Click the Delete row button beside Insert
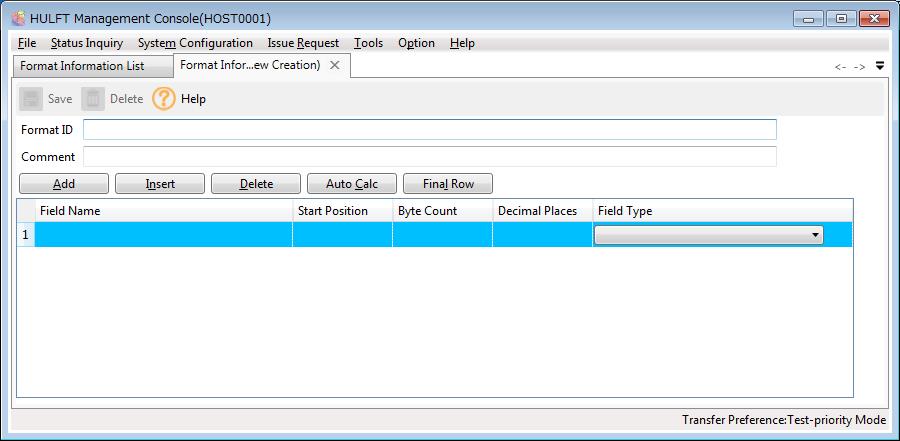 256,184
